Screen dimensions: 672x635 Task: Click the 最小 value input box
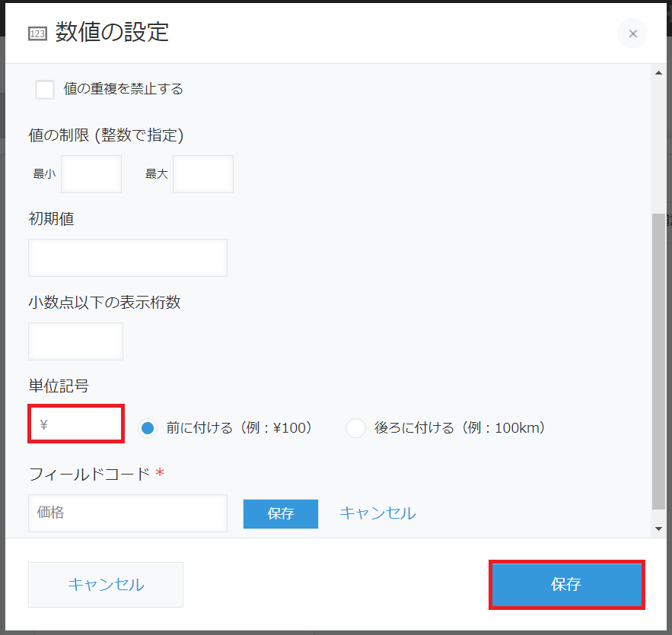coord(91,174)
